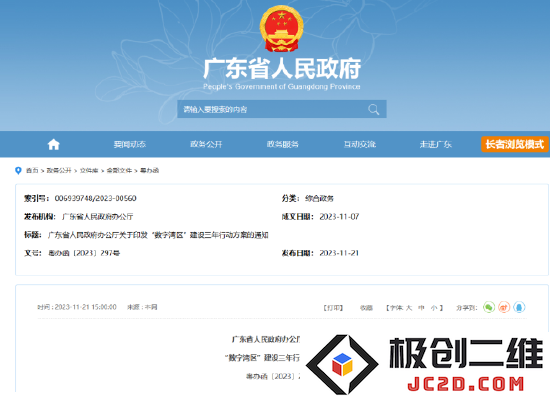Click the national emblem logo
Image resolution: width=550 pixels, height=397 pixels.
coord(281,29)
